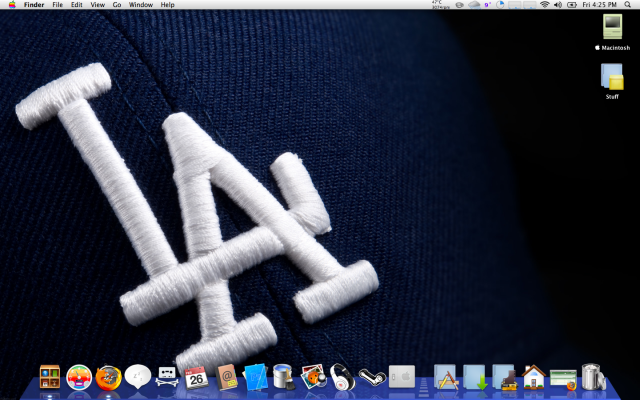Click the Fri 4:25 PM clock
The width and height of the screenshot is (640, 400).
(599, 5)
